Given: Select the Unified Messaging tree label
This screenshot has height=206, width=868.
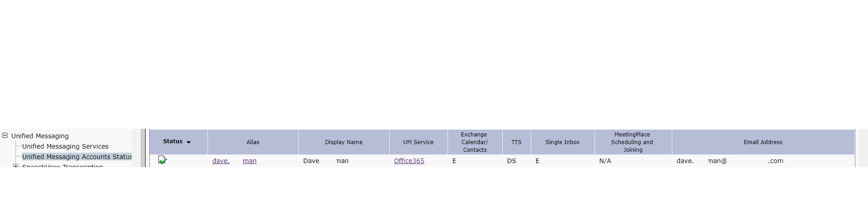Looking at the screenshot, I should (x=40, y=136).
